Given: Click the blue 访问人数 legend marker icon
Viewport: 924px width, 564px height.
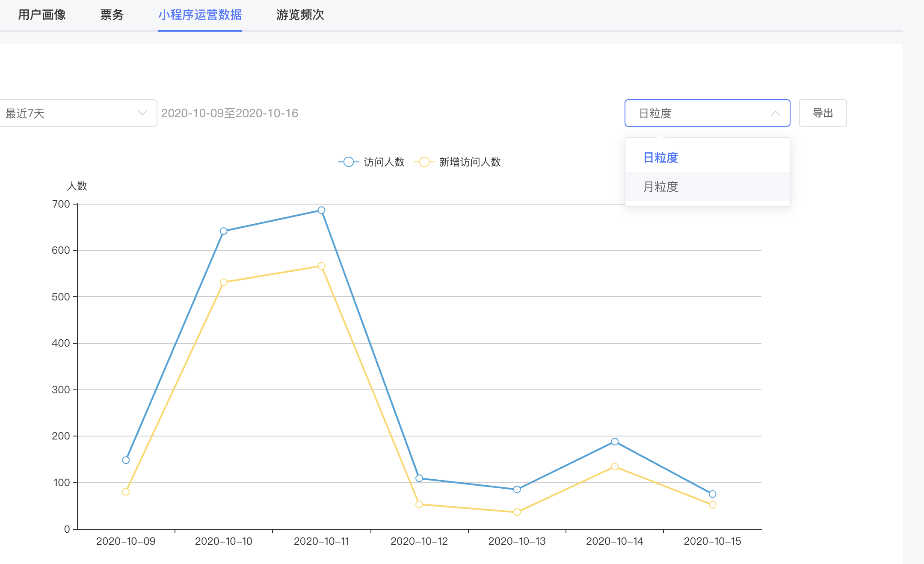Looking at the screenshot, I should tap(349, 162).
